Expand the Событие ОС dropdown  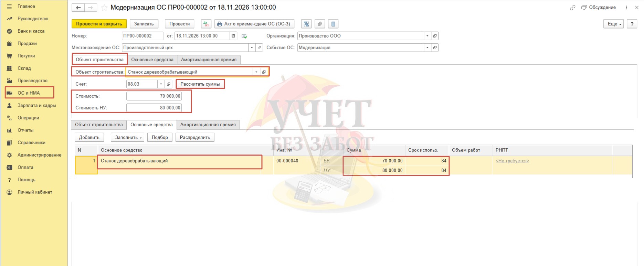pyautogui.click(x=427, y=47)
